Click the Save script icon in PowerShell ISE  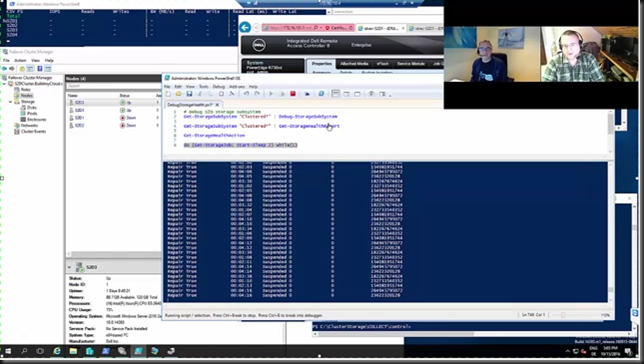(189, 94)
